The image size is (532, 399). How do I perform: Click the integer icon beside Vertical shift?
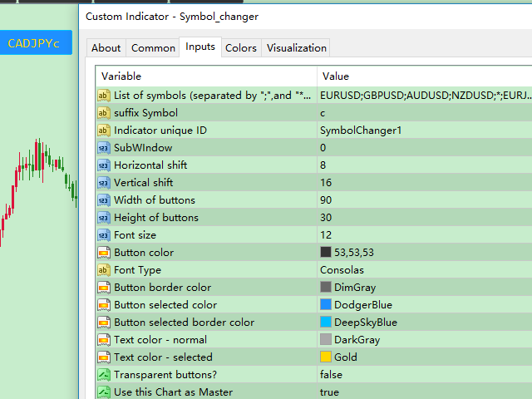(104, 183)
